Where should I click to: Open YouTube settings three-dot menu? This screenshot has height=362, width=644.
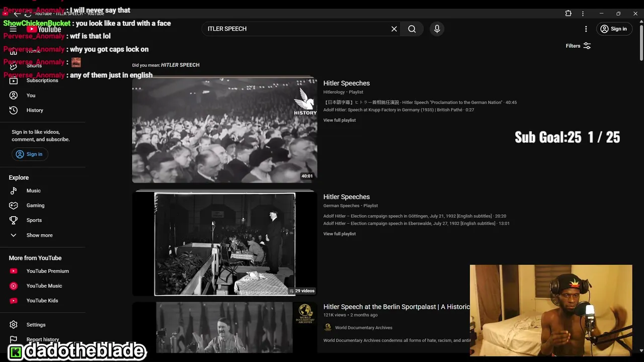point(586,29)
